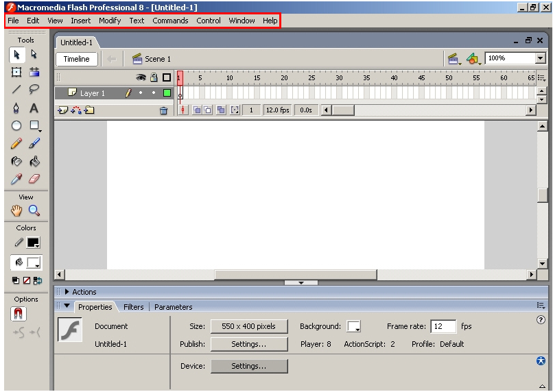The image size is (553, 392).
Task: Click the Insert Layer icon
Action: click(x=62, y=110)
